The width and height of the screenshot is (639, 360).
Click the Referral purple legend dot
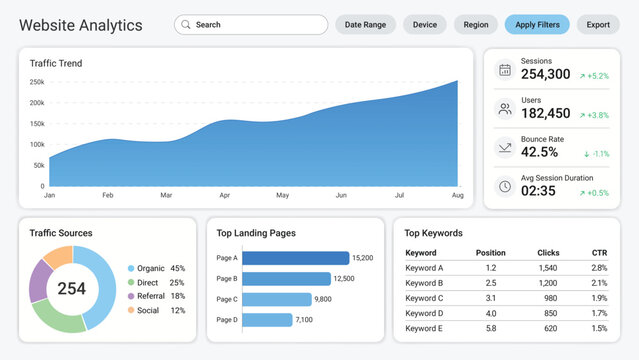[131, 296]
